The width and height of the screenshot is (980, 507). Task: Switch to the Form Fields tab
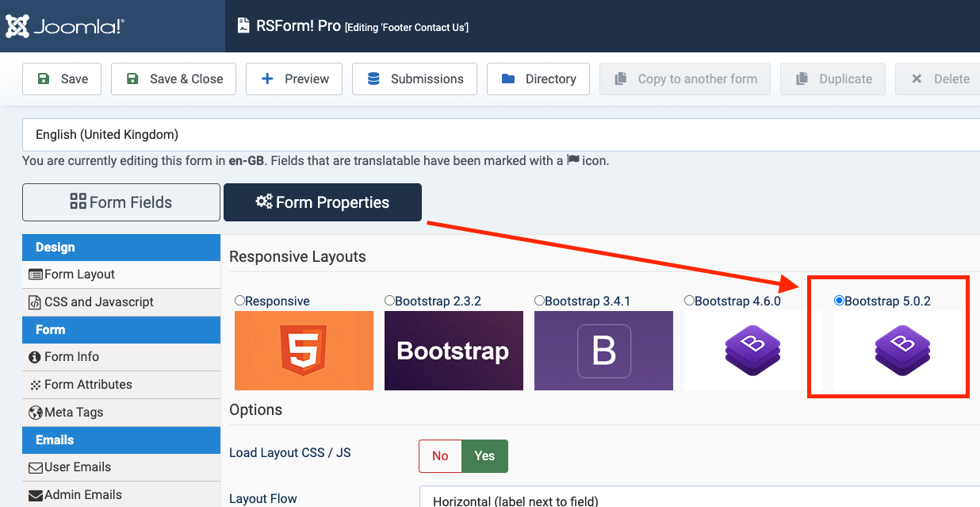coord(121,202)
